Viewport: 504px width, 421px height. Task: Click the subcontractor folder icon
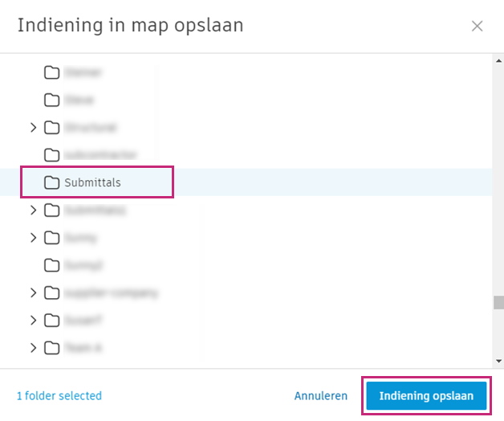tap(52, 155)
